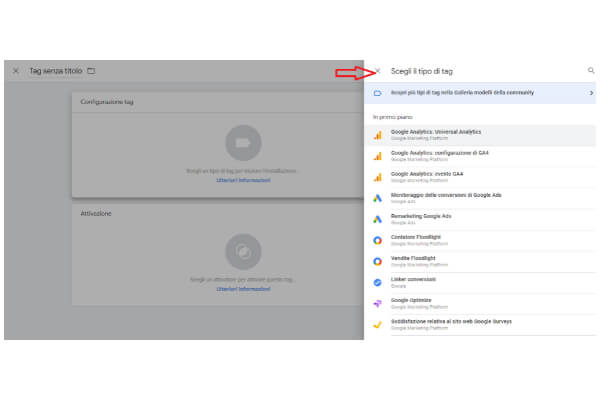Select Google Optimize tag type
Image resolution: width=600 pixels, height=400 pixels.
[x=481, y=304]
